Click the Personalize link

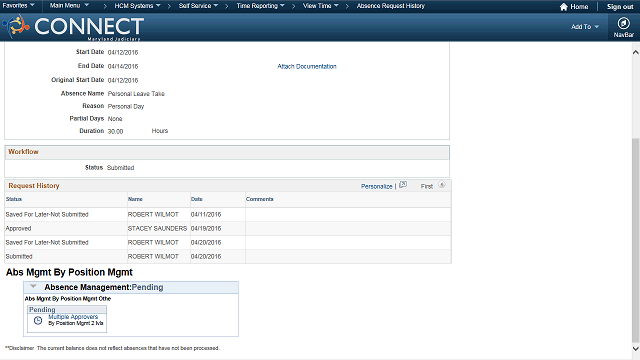(376, 186)
